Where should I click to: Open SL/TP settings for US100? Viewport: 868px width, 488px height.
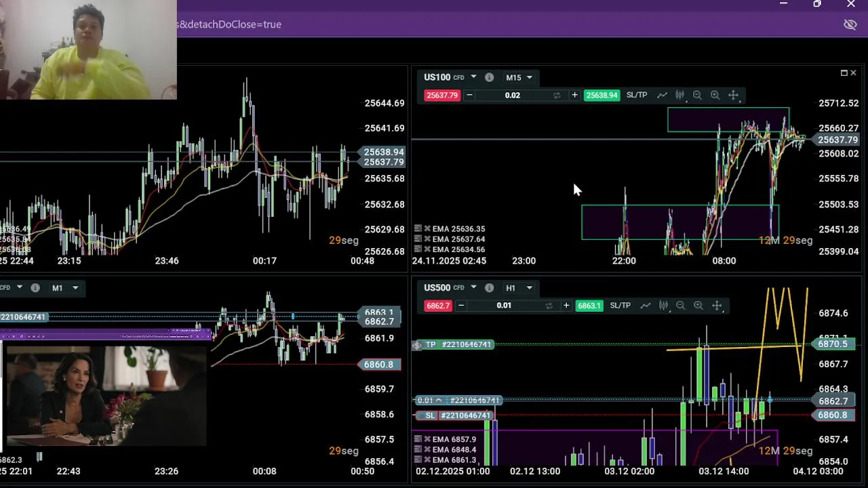[x=637, y=96]
